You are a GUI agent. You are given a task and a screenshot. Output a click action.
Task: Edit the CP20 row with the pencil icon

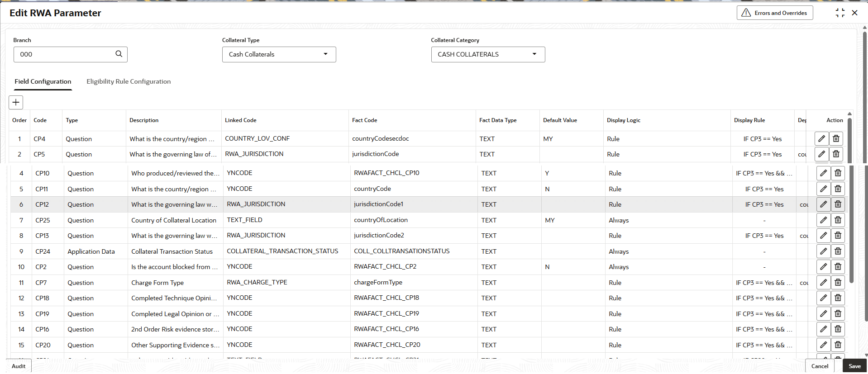(823, 345)
